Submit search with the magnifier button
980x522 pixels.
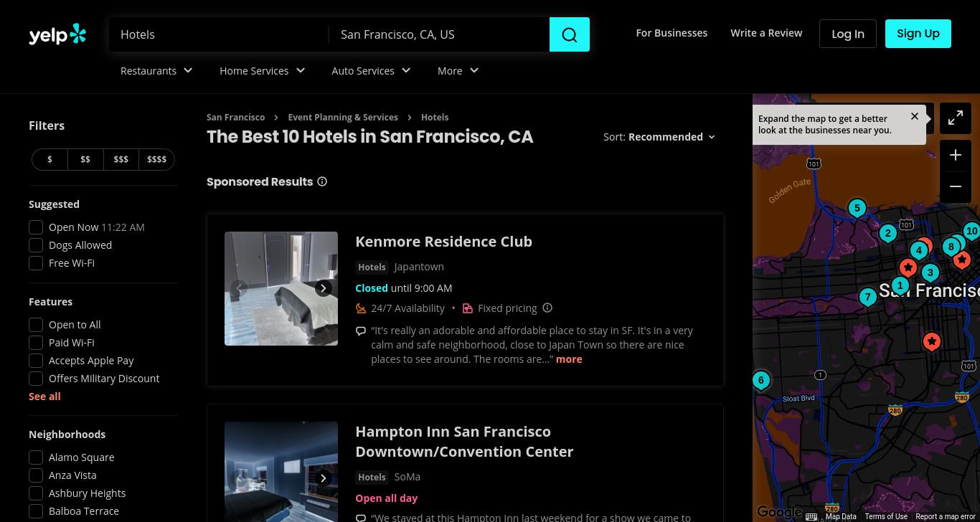(x=570, y=34)
